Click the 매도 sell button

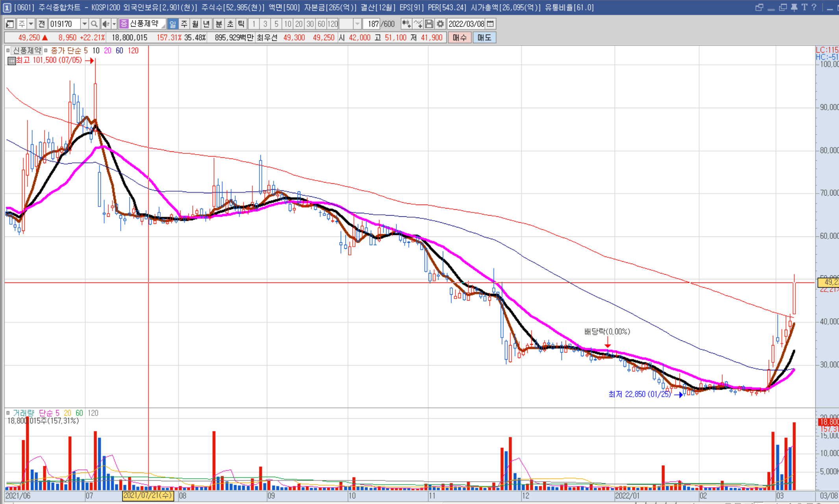tap(484, 38)
